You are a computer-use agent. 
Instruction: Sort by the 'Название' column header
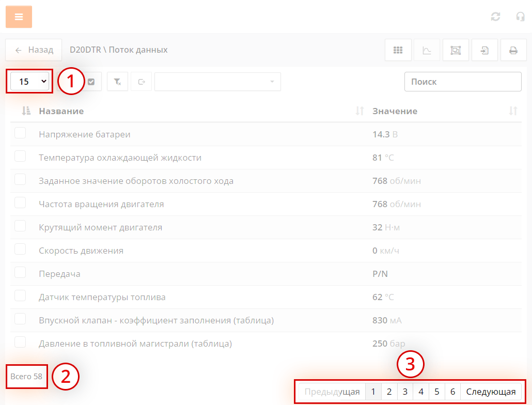pyautogui.click(x=61, y=111)
